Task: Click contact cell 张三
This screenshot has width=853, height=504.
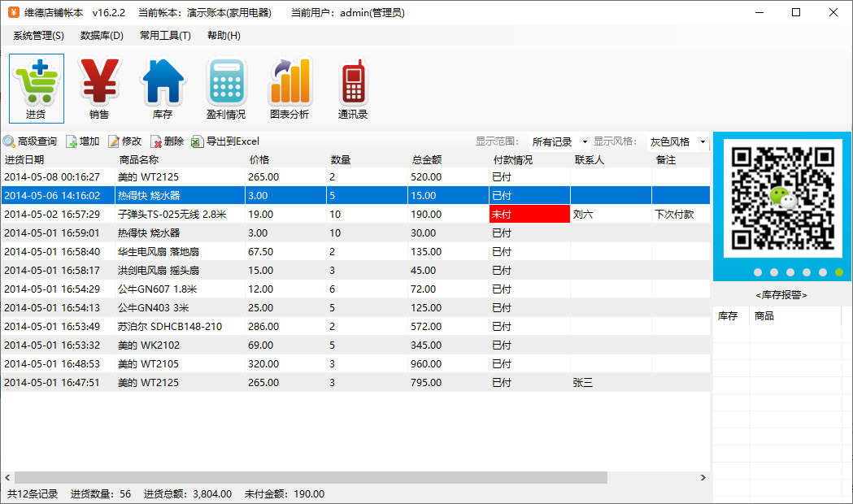Action: tap(611, 383)
